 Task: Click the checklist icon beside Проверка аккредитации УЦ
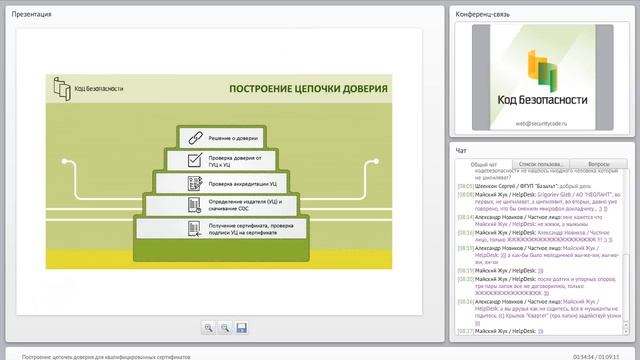click(x=195, y=184)
